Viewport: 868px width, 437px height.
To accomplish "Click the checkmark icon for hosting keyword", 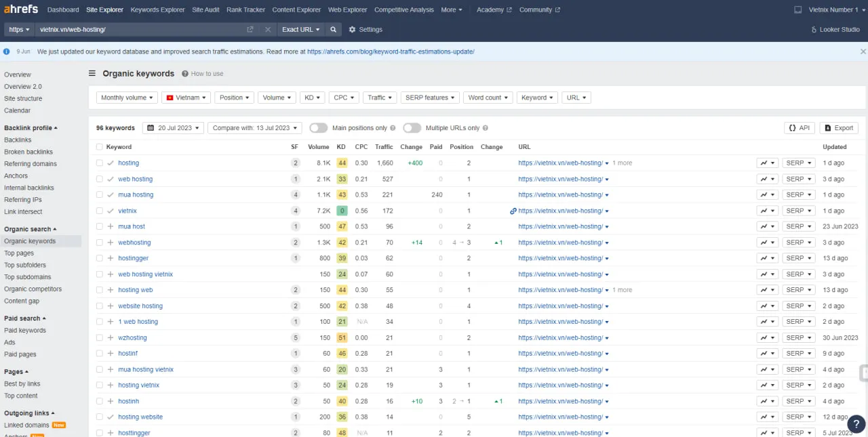I will tap(111, 163).
